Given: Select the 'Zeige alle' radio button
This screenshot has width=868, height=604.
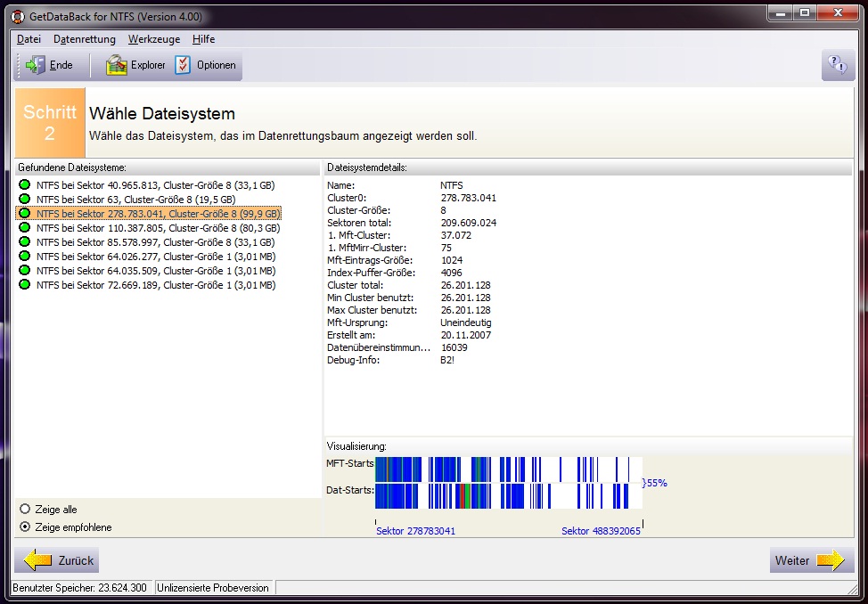Looking at the screenshot, I should click(x=25, y=509).
